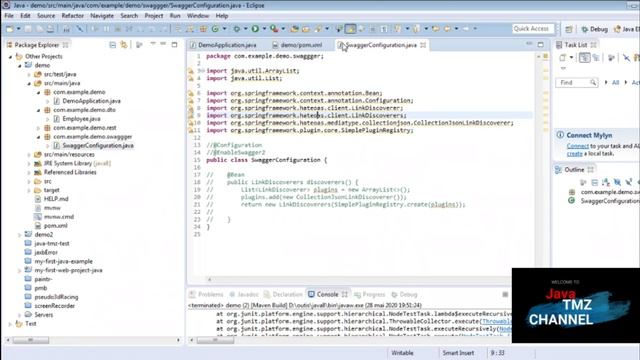Open the Refactor menu
The height and width of the screenshot is (360, 640).
pyautogui.click(x=72, y=16)
